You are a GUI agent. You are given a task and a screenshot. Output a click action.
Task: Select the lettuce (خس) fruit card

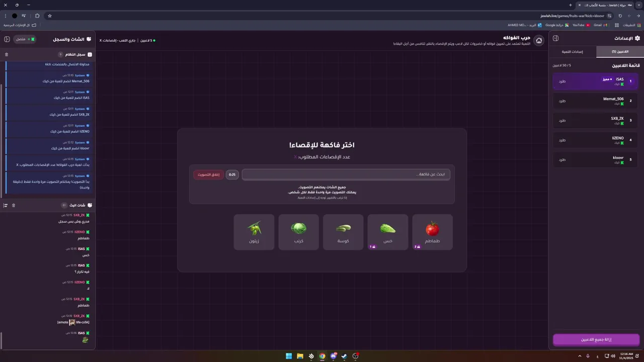coord(387,232)
